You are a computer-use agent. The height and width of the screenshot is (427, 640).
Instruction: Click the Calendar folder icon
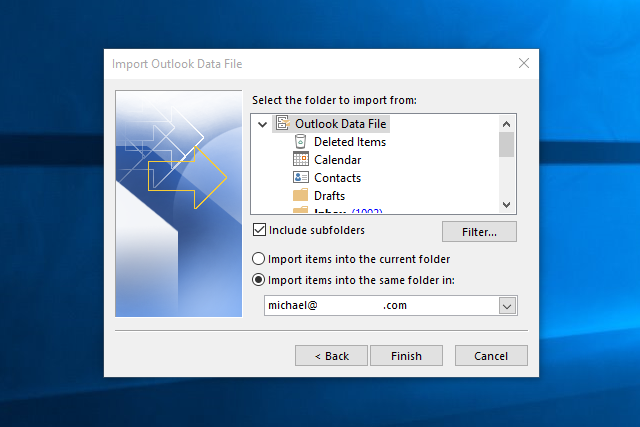coord(301,159)
